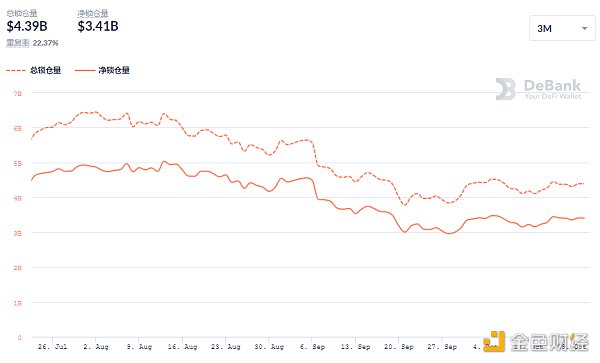Click the 26. Jul tick on the x-axis
The width and height of the screenshot is (600, 363).
tap(52, 347)
